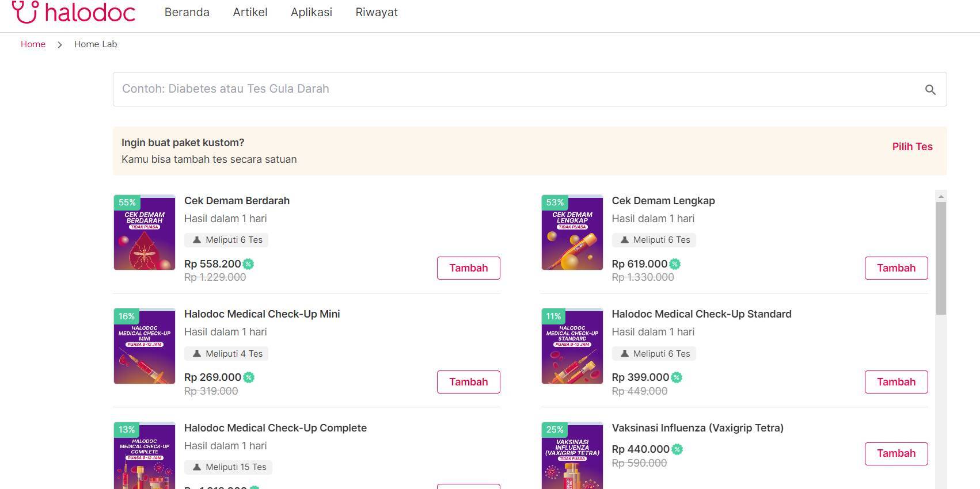Click the search magnifier icon
Screen dimensions: 980x489
[x=930, y=90]
